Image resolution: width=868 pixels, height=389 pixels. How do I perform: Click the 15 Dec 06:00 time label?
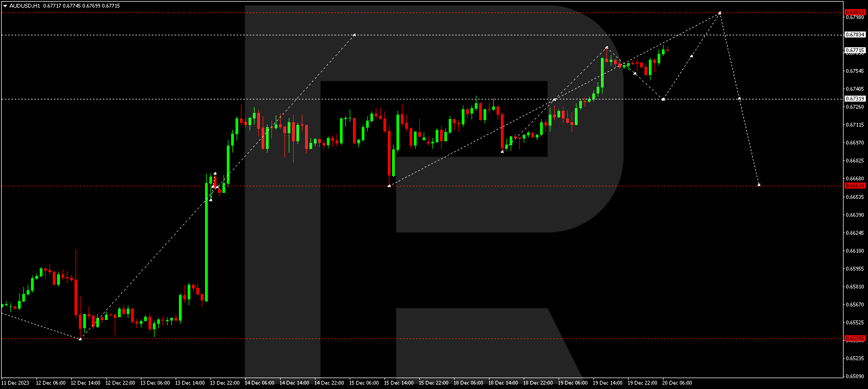click(x=364, y=383)
